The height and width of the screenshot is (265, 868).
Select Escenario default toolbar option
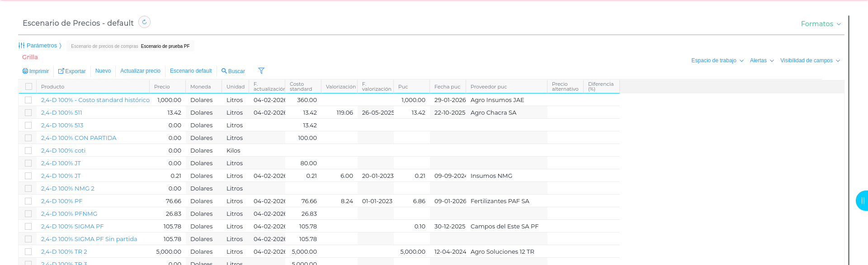pyautogui.click(x=191, y=71)
